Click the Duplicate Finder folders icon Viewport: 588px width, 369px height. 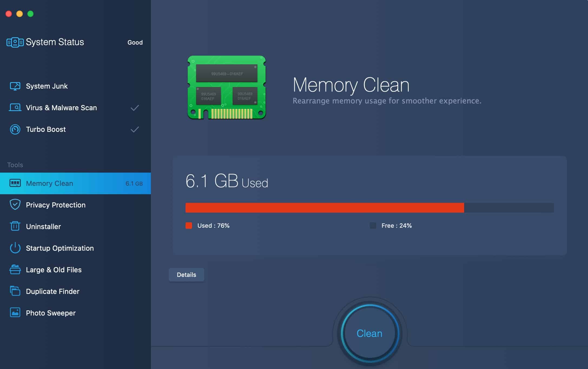15,291
